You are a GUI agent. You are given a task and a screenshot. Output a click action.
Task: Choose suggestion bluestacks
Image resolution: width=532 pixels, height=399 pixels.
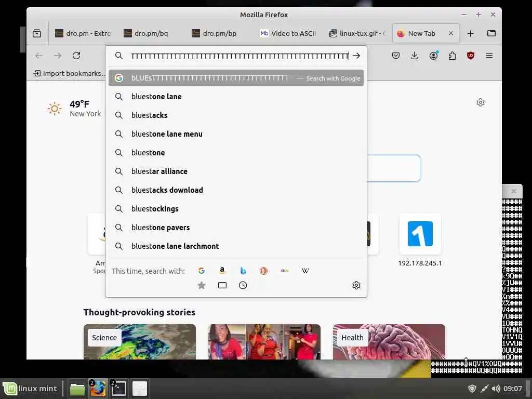click(x=236, y=115)
